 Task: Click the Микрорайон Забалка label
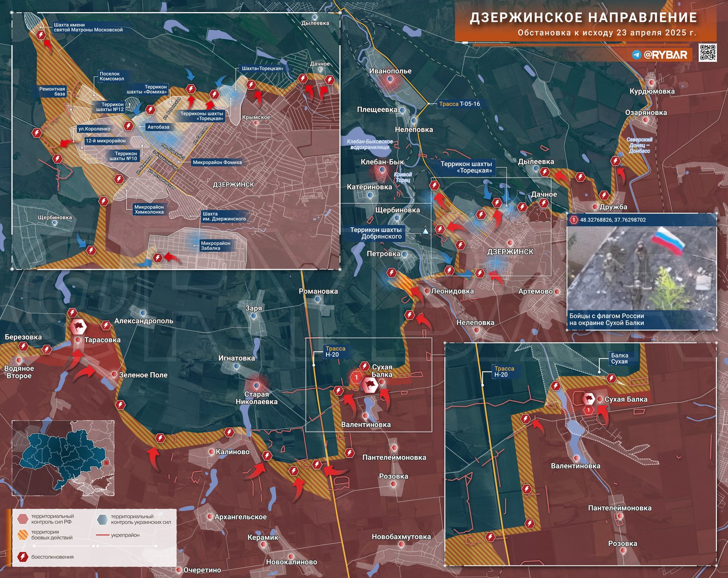[x=215, y=246]
